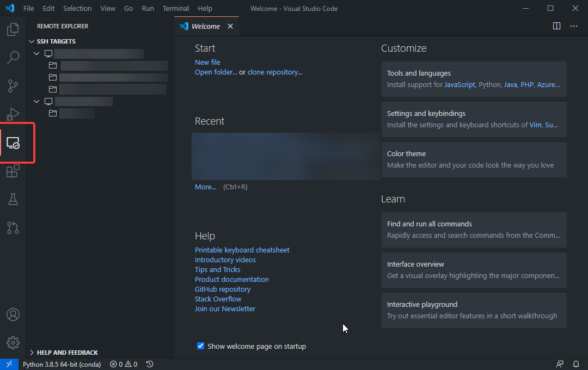Open the View menu
The height and width of the screenshot is (370, 588).
(108, 8)
